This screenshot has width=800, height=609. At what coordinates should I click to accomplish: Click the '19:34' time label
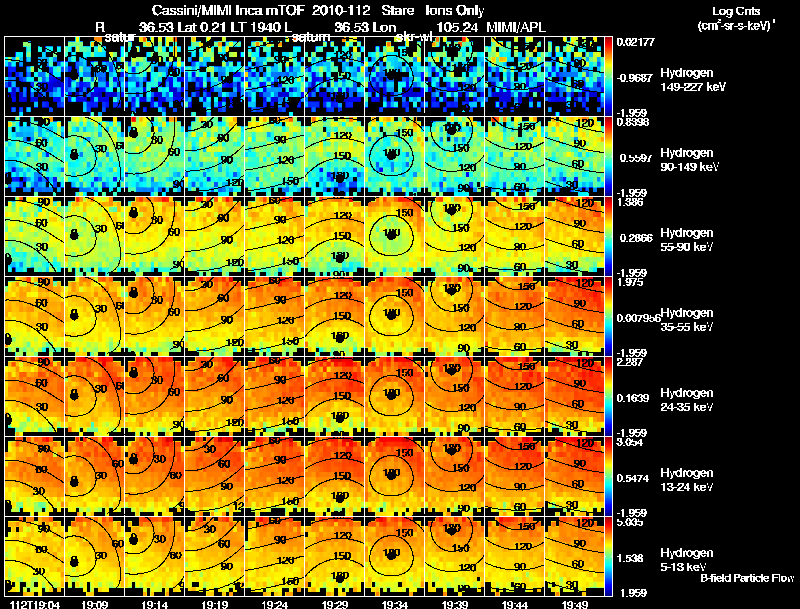tap(395, 604)
